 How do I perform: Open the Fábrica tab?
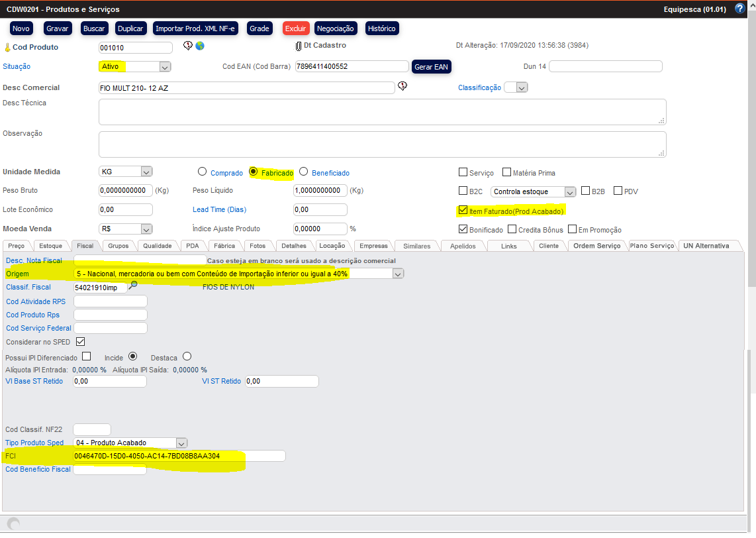tap(224, 246)
